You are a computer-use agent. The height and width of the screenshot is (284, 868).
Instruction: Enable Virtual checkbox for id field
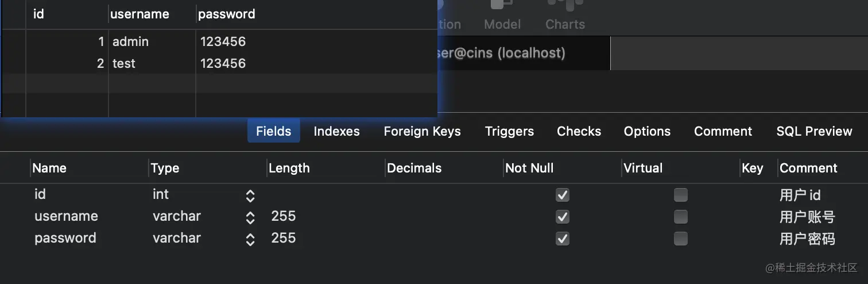(x=681, y=195)
